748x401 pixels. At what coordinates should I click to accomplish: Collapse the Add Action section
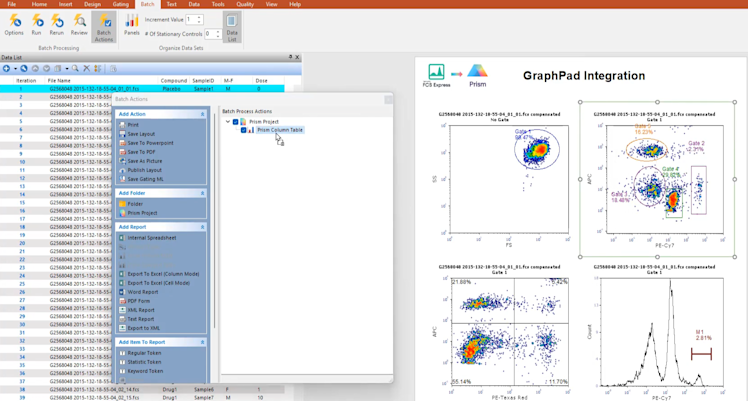tap(202, 114)
